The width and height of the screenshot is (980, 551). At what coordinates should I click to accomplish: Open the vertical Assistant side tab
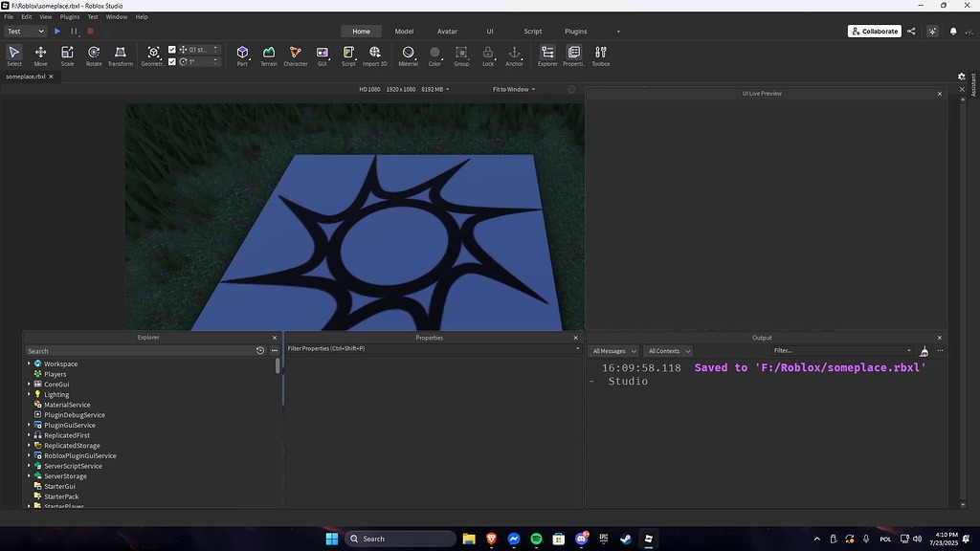click(x=973, y=84)
